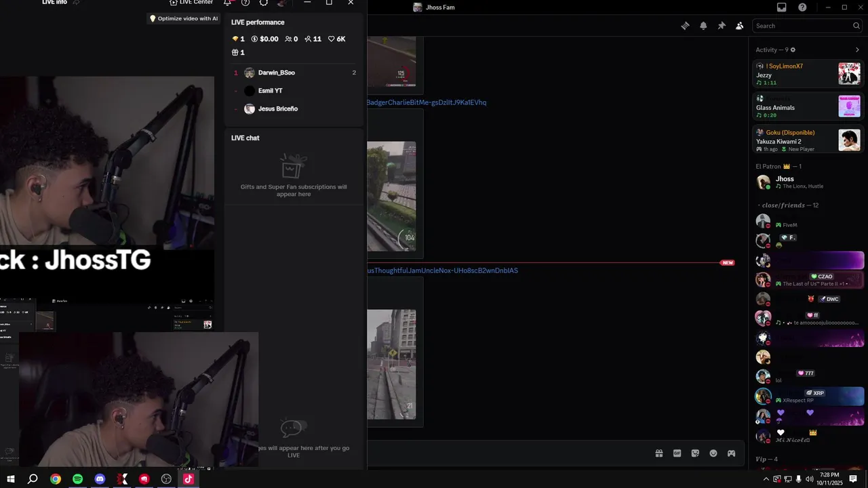Click the 11 new followers stat
Image resolution: width=868 pixels, height=488 pixels.
click(x=313, y=39)
